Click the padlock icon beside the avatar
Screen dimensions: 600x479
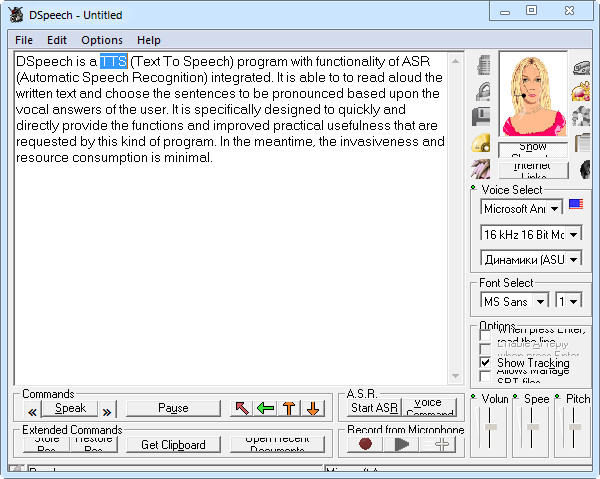click(483, 92)
